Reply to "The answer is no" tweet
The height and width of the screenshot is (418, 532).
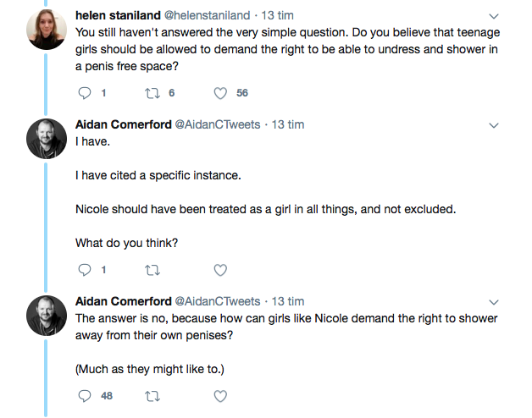point(84,395)
